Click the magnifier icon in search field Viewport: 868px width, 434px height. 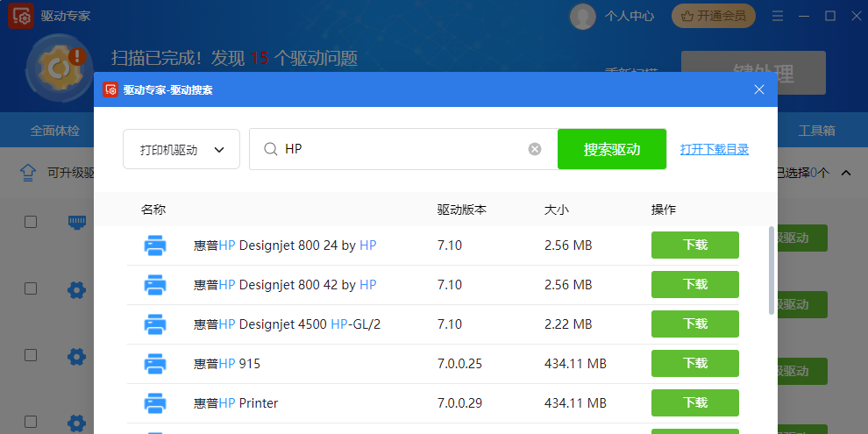click(x=270, y=149)
